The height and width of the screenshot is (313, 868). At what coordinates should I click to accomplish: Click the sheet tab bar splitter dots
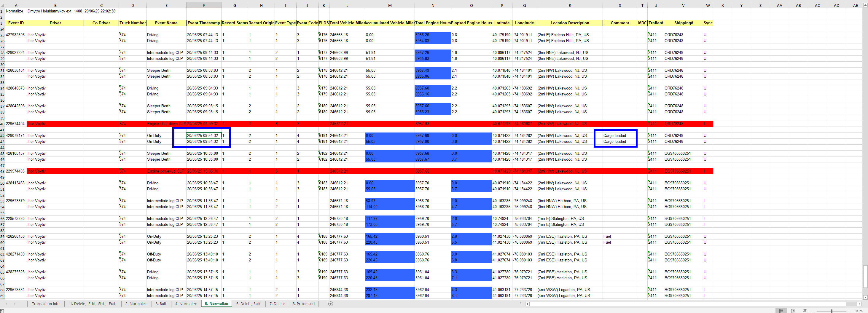tap(521, 304)
